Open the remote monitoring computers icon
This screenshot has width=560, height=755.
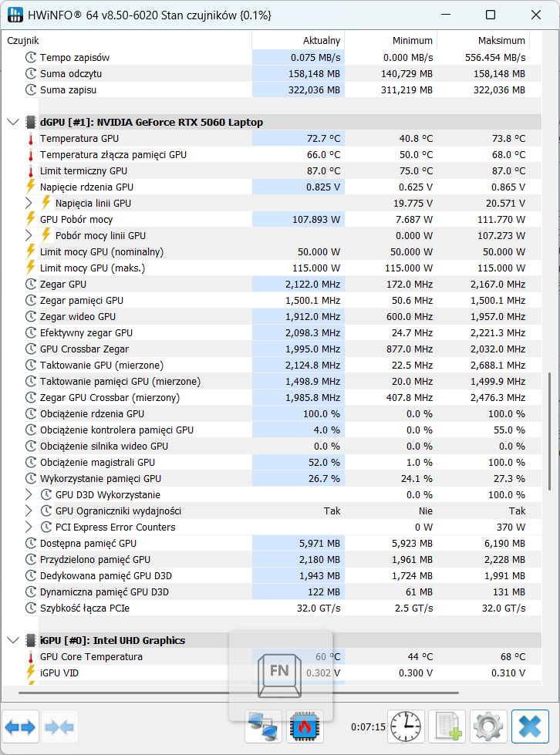coord(263,726)
